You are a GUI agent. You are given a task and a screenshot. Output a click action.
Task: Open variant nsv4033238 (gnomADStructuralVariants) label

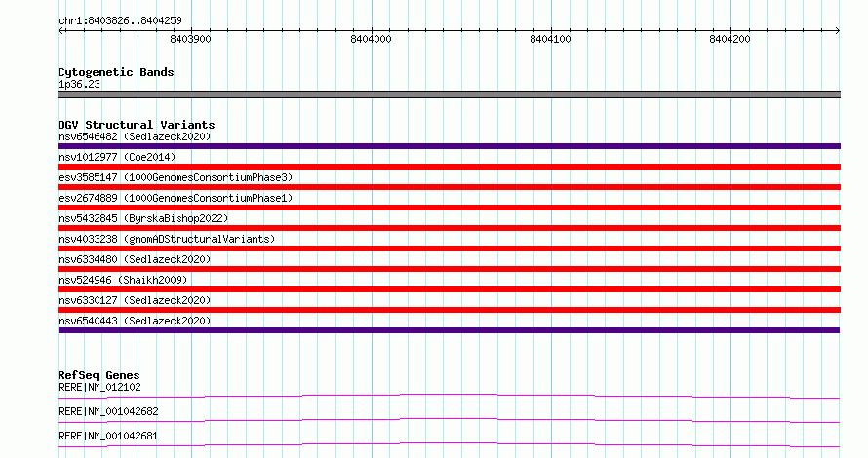tap(167, 239)
